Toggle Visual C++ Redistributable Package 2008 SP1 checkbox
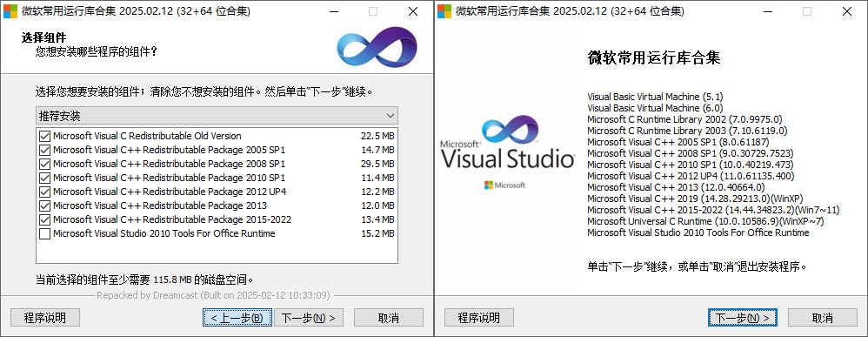This screenshot has height=337, width=868. pyautogui.click(x=45, y=164)
